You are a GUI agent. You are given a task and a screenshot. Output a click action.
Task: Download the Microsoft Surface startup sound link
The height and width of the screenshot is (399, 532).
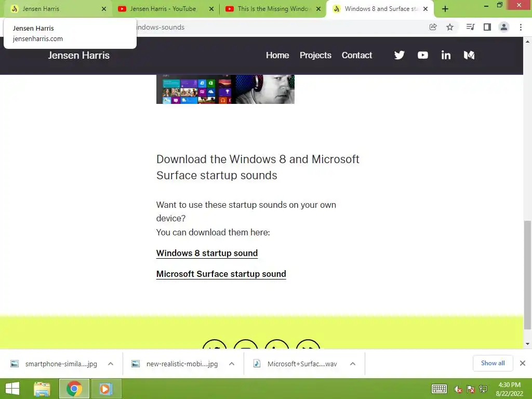pos(221,274)
